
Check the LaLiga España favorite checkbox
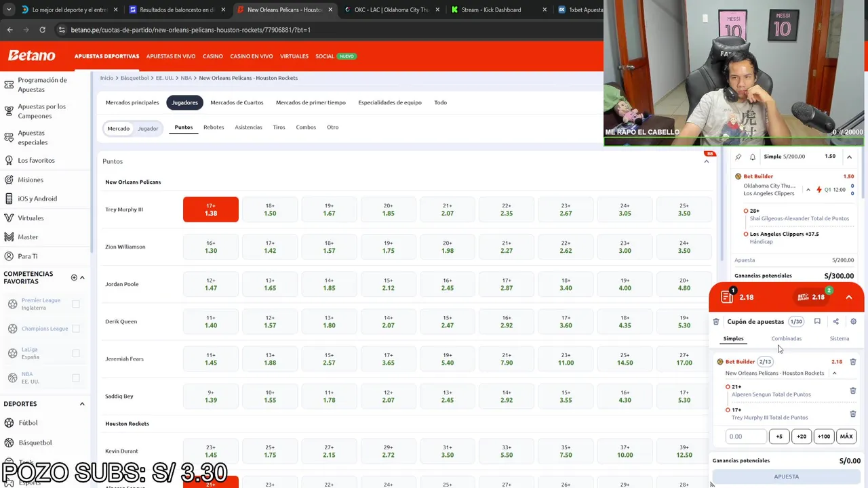(x=76, y=353)
